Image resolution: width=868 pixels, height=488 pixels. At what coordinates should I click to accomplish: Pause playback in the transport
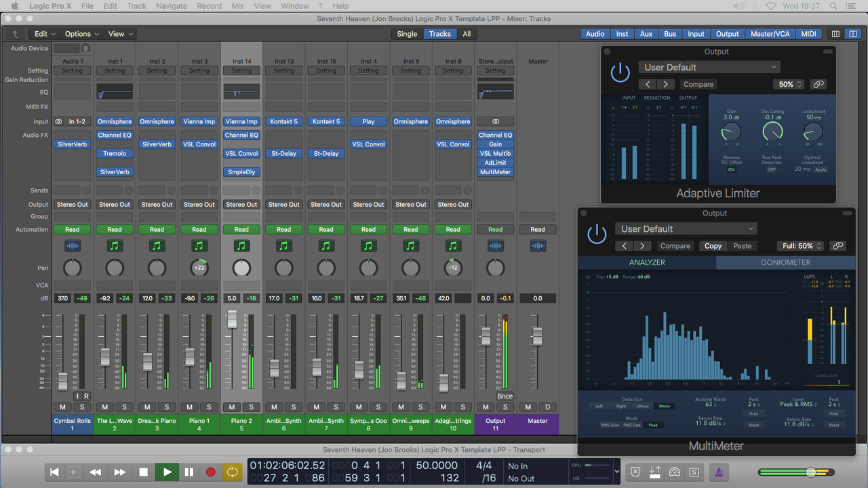point(189,472)
